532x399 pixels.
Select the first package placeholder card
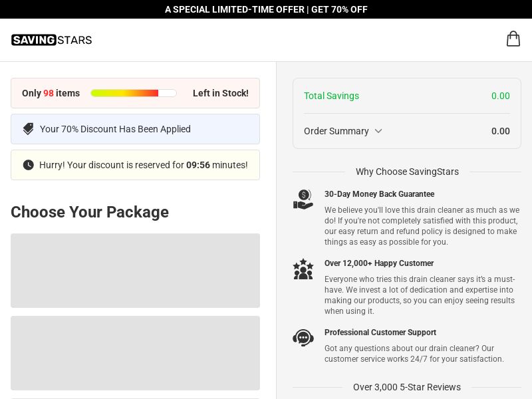tap(135, 271)
